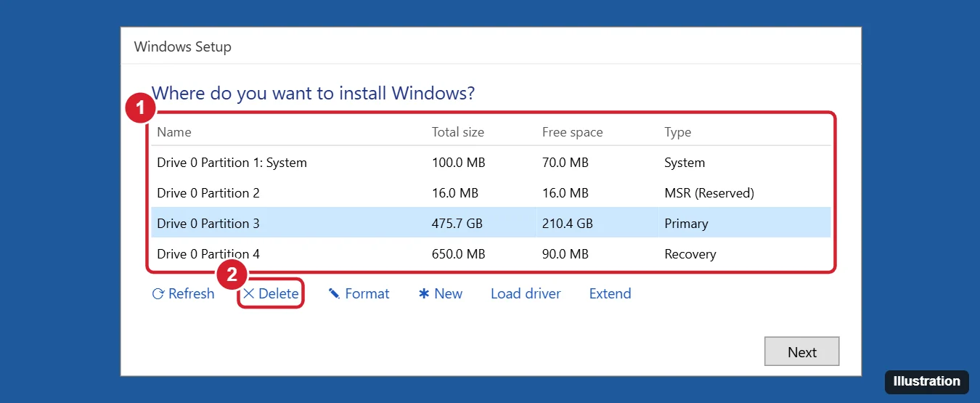Viewport: 980px width, 403px height.
Task: Click the MSR (Reserved) type cell
Action: point(709,193)
